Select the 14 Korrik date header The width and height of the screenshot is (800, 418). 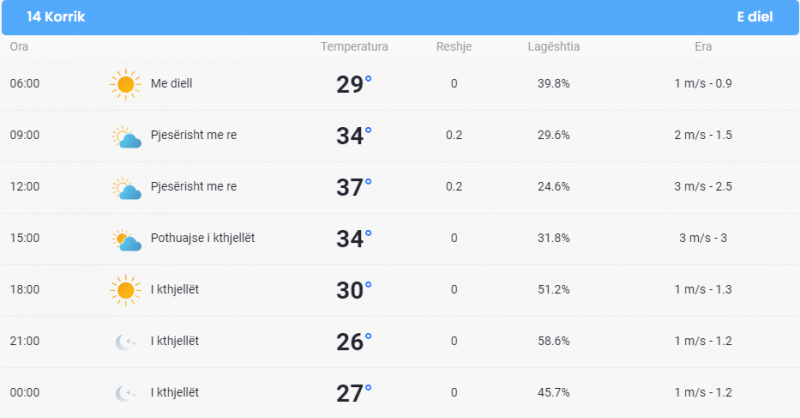tap(56, 17)
